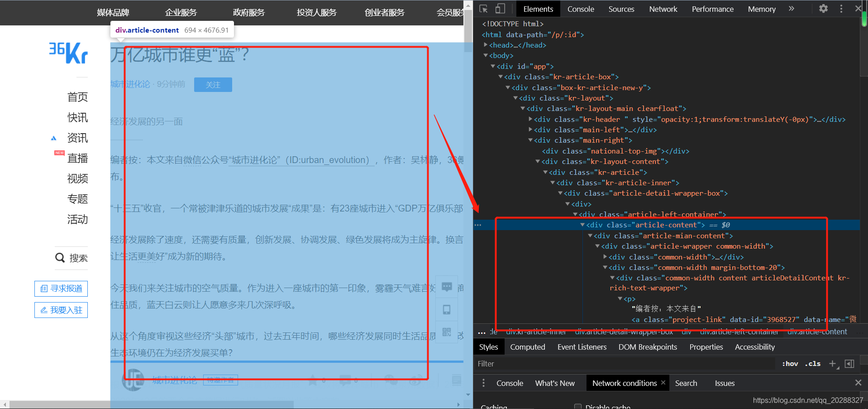This screenshot has width=868, height=409.
Task: Click the 36Kr logo
Action: (x=68, y=53)
